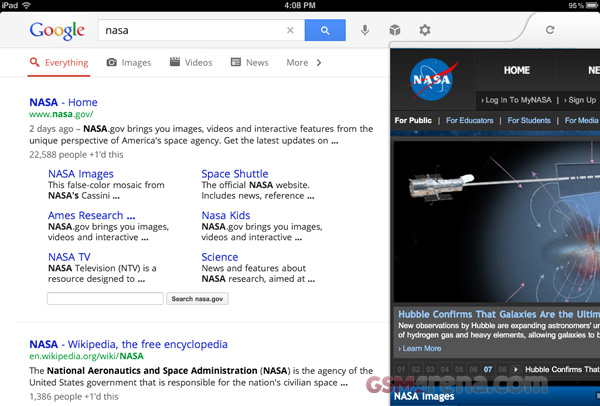Click the Google logo
The width and height of the screenshot is (600, 406).
57,31
